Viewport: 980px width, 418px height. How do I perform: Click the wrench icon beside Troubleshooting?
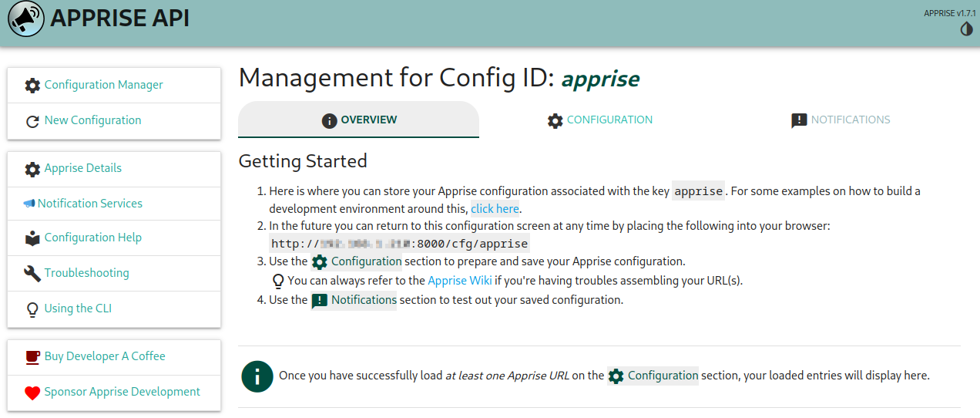click(32, 274)
